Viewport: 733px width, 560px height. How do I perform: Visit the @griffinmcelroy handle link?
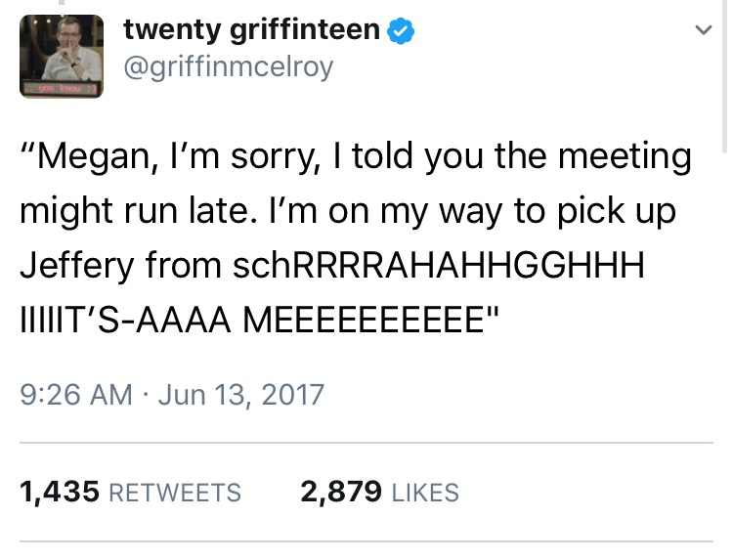(228, 66)
